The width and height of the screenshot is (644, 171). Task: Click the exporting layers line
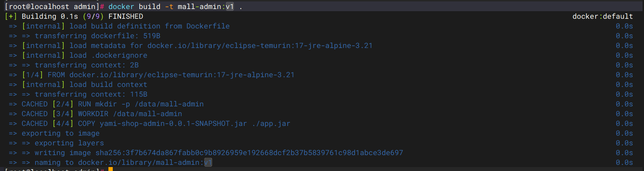tap(69, 143)
